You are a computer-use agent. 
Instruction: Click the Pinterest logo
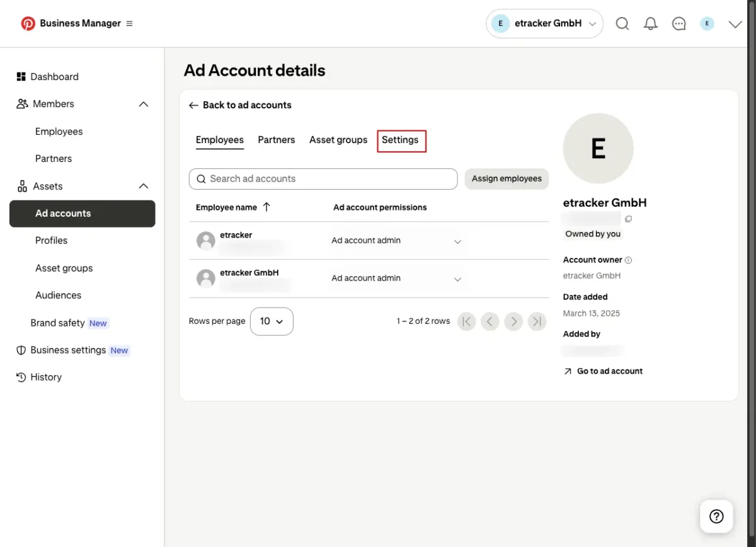click(28, 23)
